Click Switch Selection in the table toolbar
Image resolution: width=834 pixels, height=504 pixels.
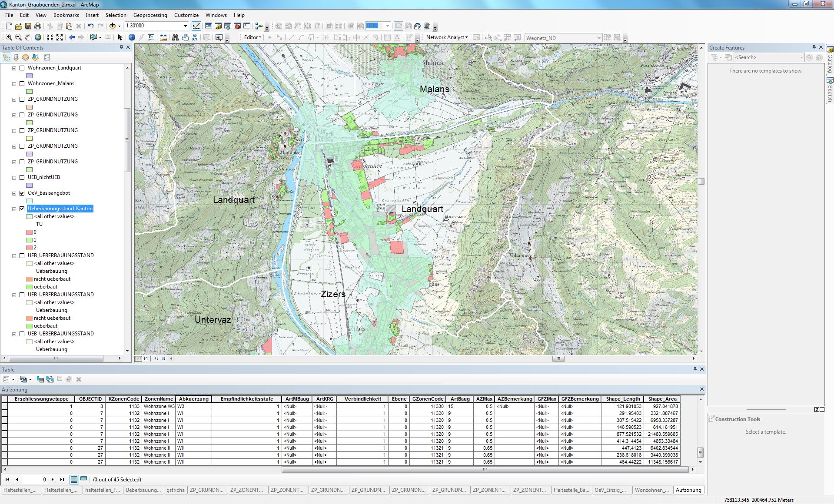tap(50, 379)
